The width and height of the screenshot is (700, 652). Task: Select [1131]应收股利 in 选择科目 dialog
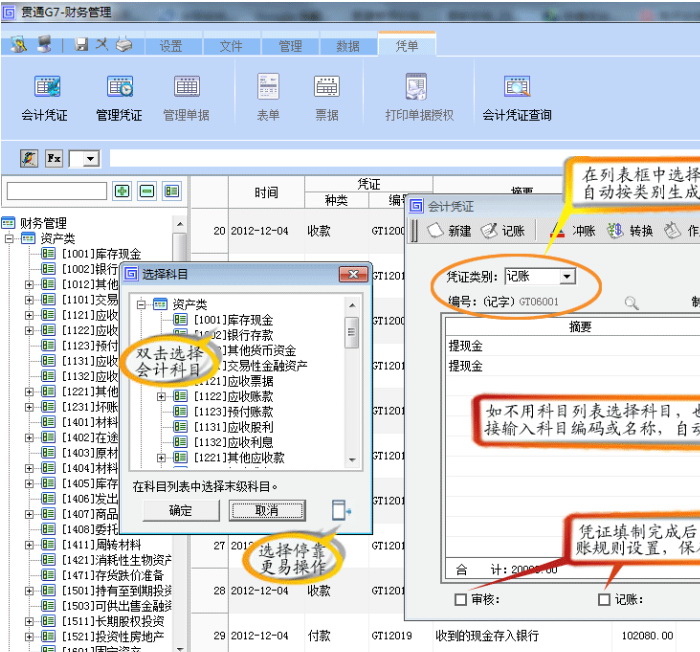pyautogui.click(x=233, y=426)
